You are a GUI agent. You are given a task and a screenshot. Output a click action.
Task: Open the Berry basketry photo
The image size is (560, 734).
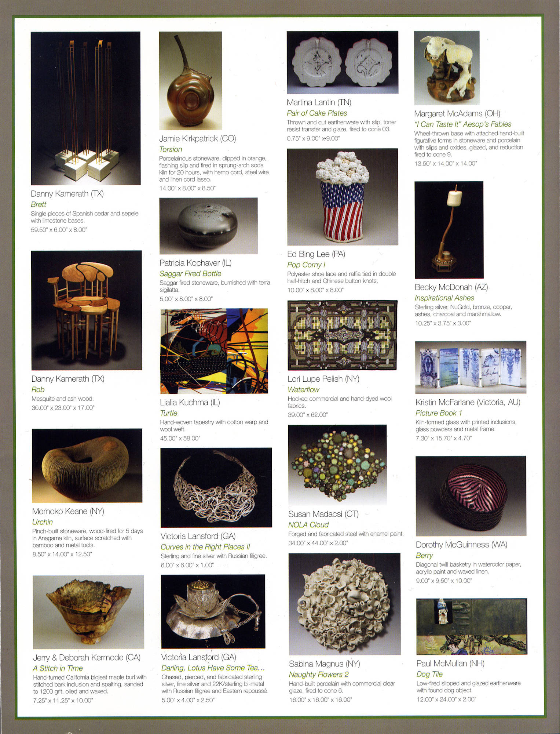471,496
